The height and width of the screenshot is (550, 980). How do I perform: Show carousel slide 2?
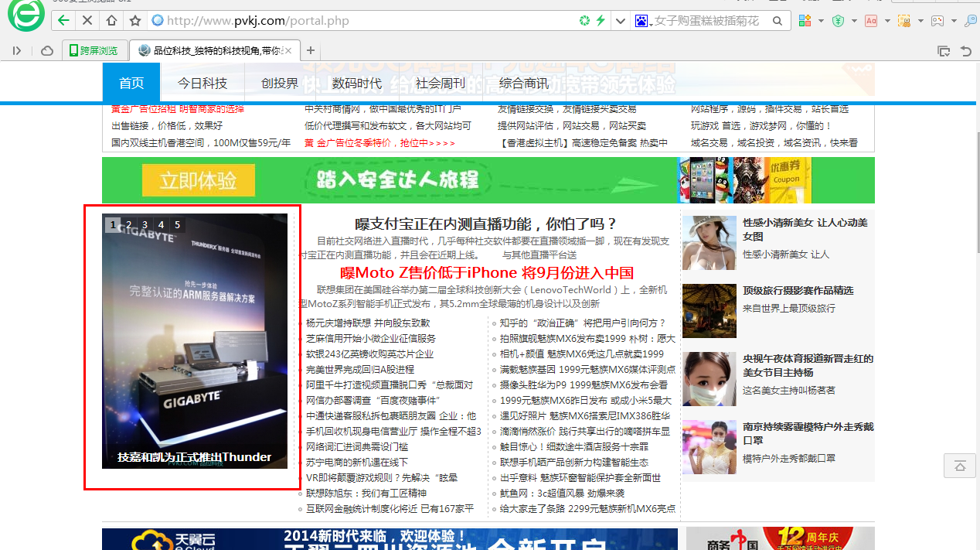point(129,224)
